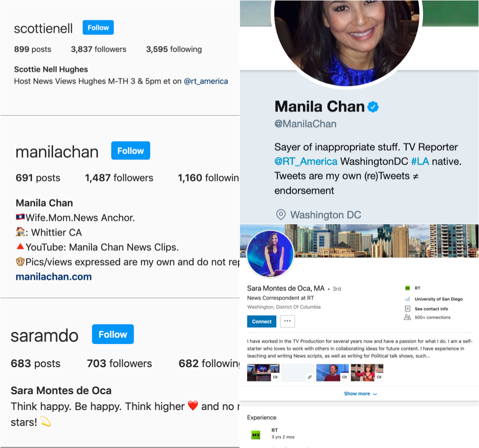Click the Twitter verified badge next to Manila Chan

tap(373, 107)
